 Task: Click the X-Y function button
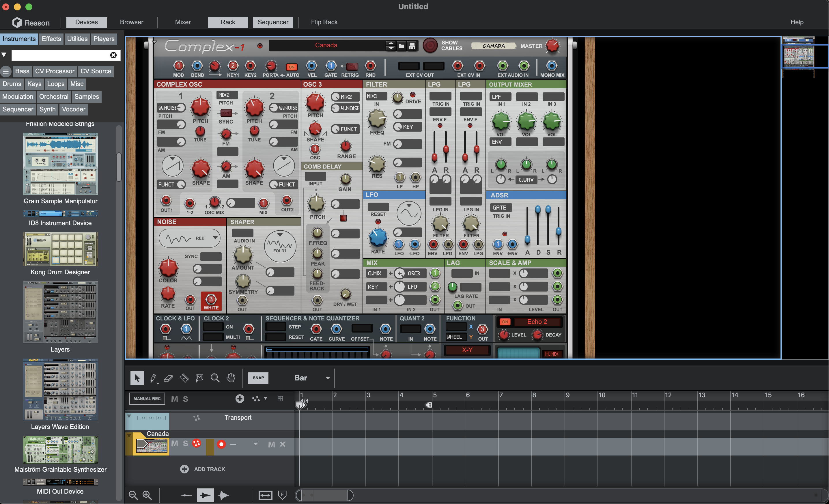pyautogui.click(x=467, y=350)
